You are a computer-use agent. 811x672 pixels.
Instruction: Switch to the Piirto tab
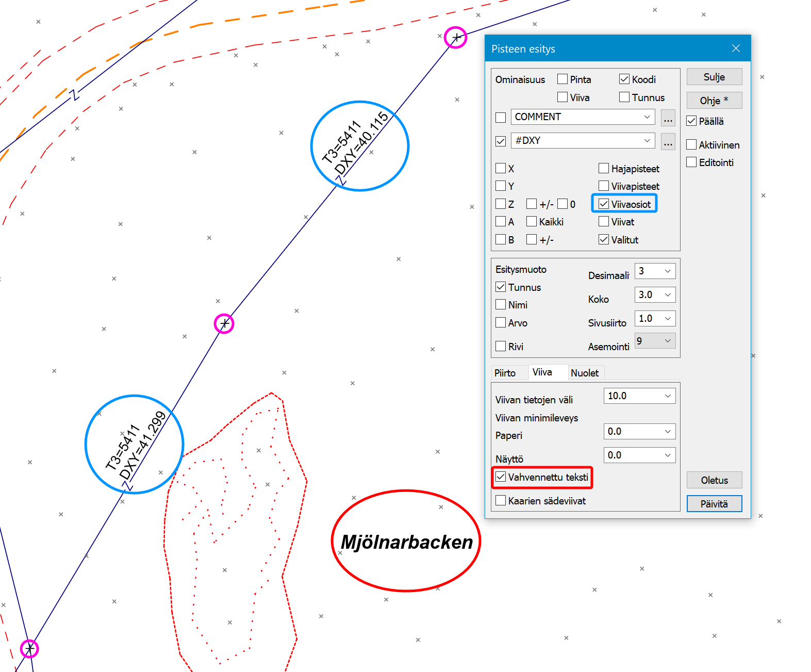[505, 373]
